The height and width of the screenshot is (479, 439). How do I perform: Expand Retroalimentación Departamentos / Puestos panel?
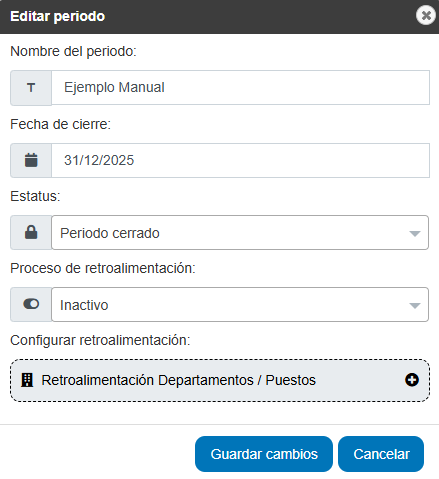click(220, 380)
